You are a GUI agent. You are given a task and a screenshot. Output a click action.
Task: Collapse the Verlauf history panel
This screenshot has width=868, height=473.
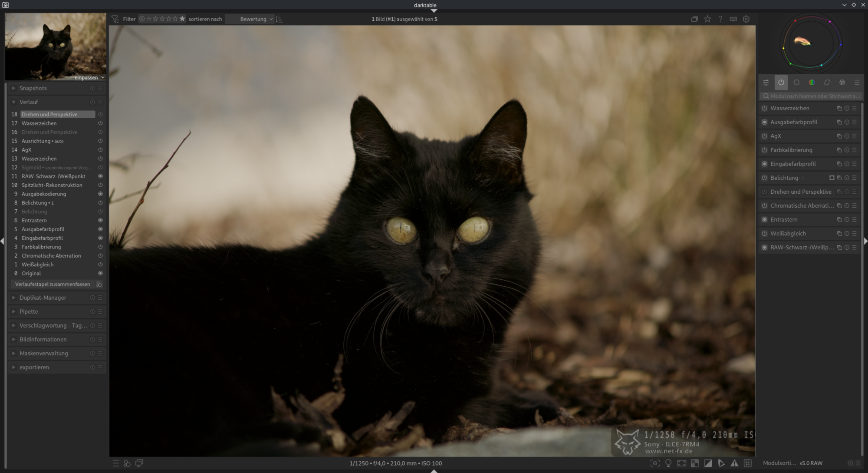[29, 102]
